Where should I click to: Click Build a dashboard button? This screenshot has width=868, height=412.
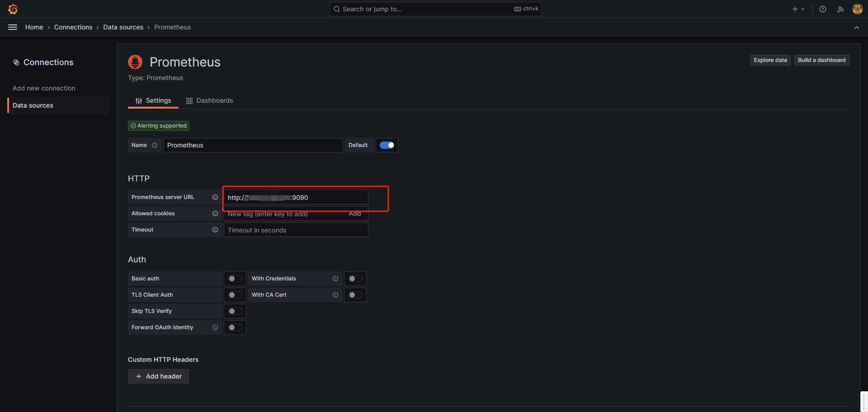click(x=821, y=60)
